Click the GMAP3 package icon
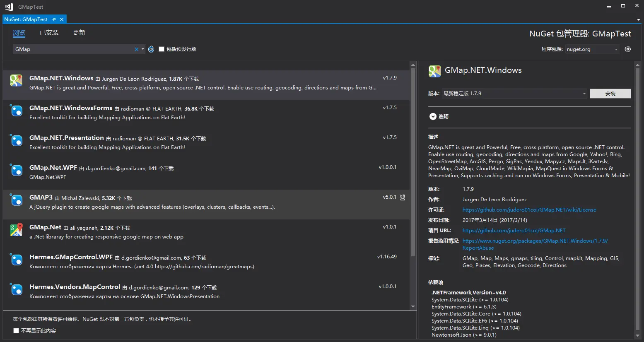 click(16, 200)
